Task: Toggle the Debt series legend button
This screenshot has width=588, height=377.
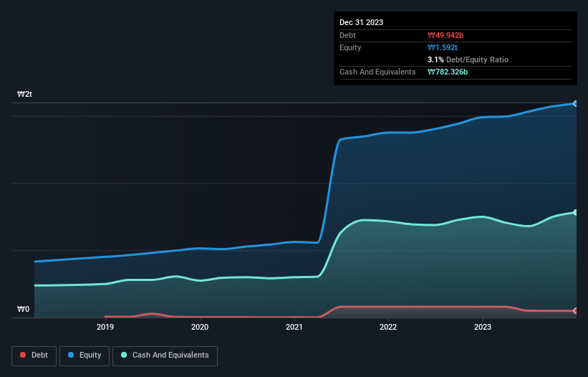Action: click(34, 355)
